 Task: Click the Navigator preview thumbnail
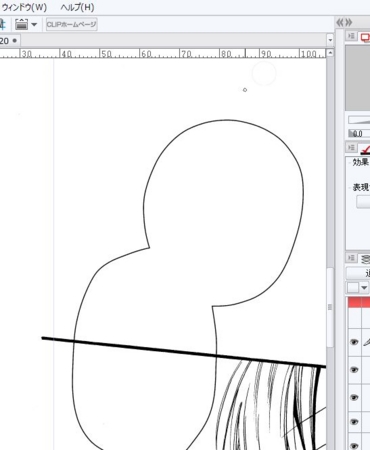click(358, 78)
